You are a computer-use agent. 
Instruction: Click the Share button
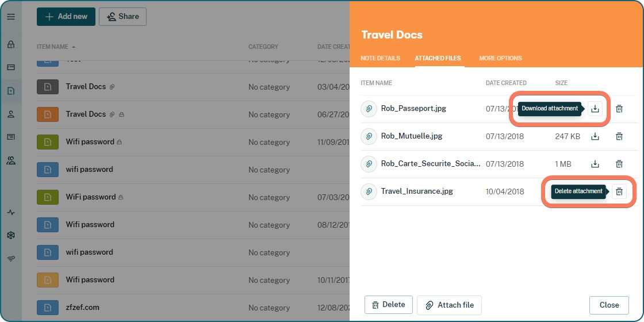click(x=123, y=17)
